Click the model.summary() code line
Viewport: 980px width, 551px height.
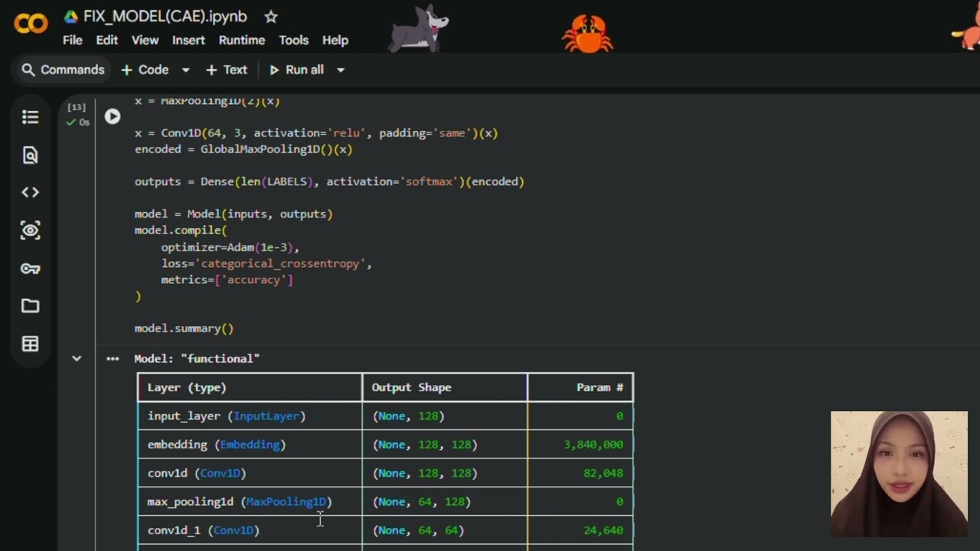(x=184, y=328)
